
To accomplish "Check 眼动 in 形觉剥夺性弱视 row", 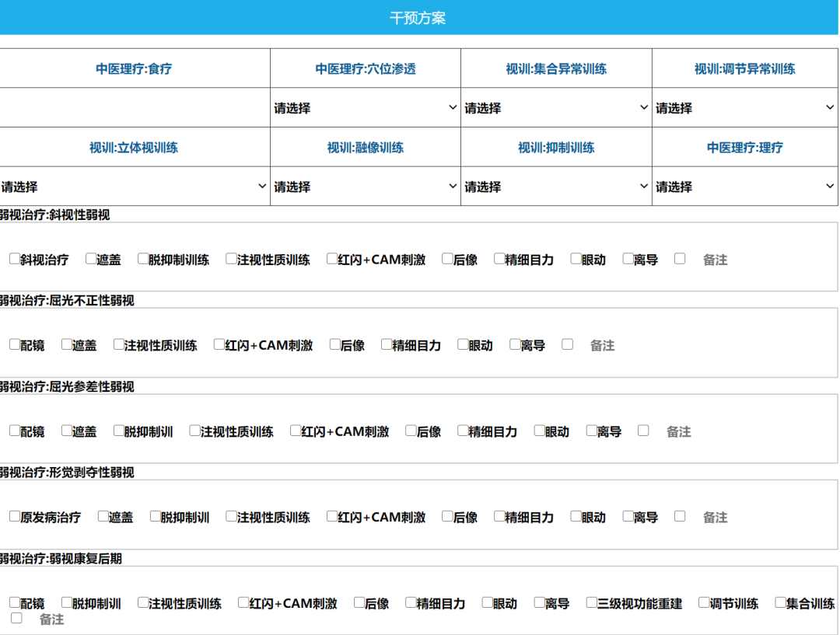I will (576, 516).
